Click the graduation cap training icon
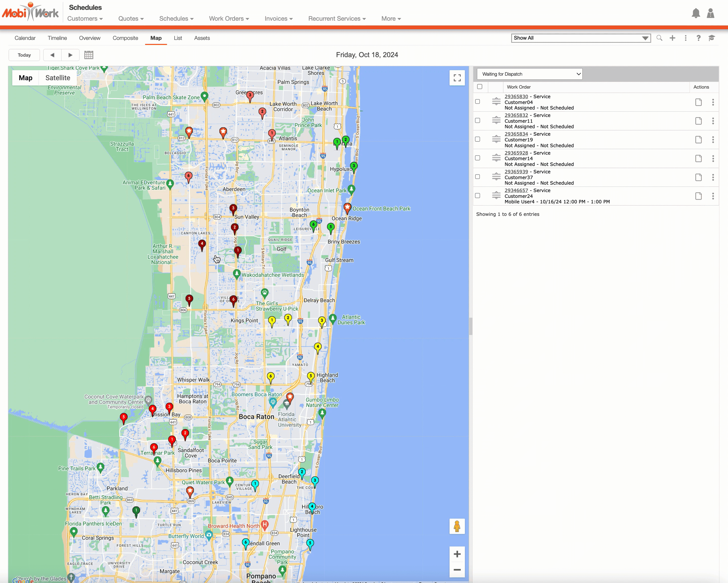The width and height of the screenshot is (728, 583). 712,38
